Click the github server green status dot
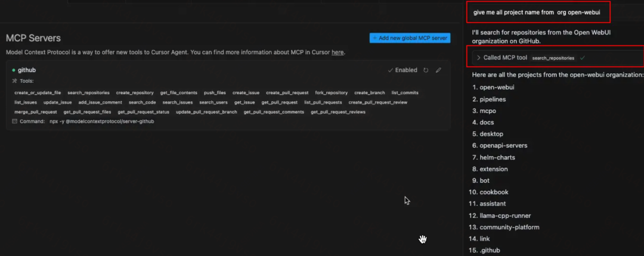The width and height of the screenshot is (644, 256). point(14,70)
